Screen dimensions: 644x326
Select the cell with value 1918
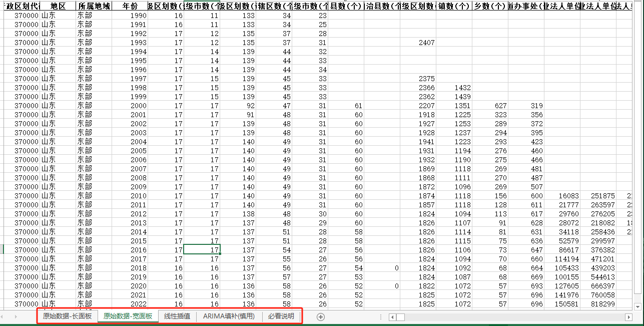[418, 115]
